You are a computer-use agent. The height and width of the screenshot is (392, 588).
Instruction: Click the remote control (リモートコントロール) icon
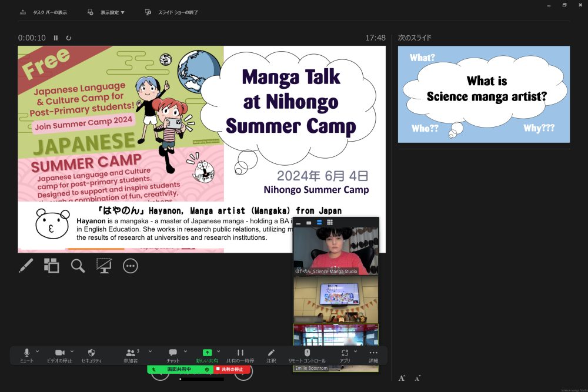[306, 355]
